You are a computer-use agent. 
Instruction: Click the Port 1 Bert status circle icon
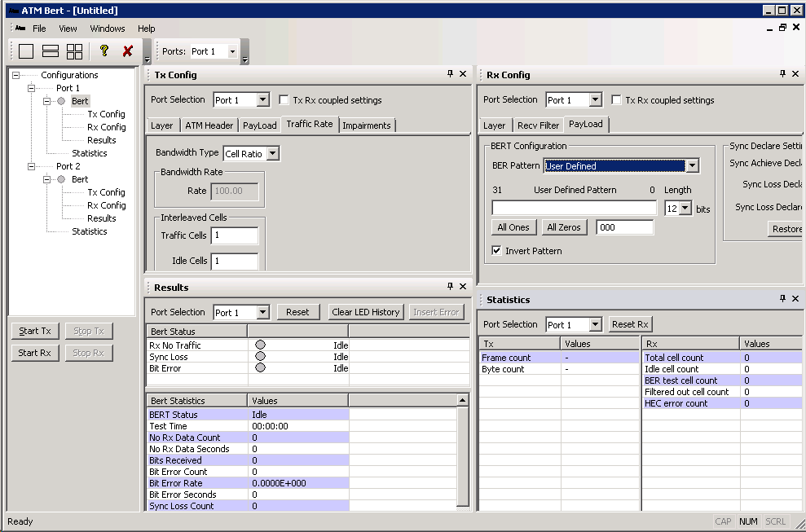tap(61, 101)
